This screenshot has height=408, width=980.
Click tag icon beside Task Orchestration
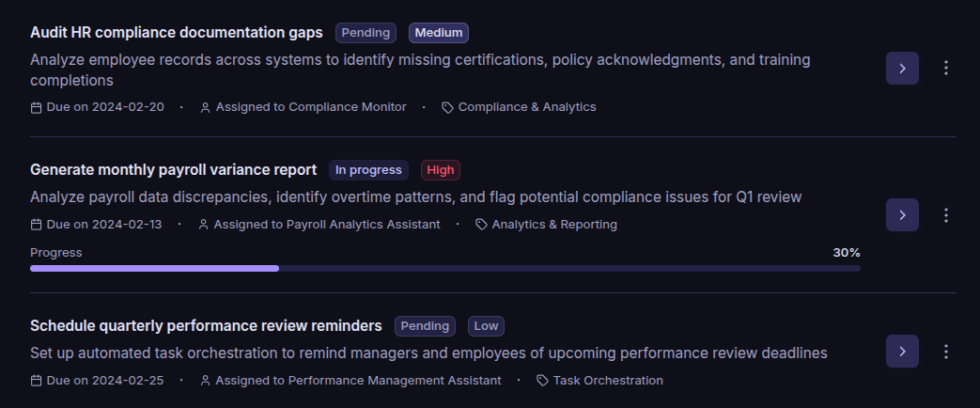(543, 381)
